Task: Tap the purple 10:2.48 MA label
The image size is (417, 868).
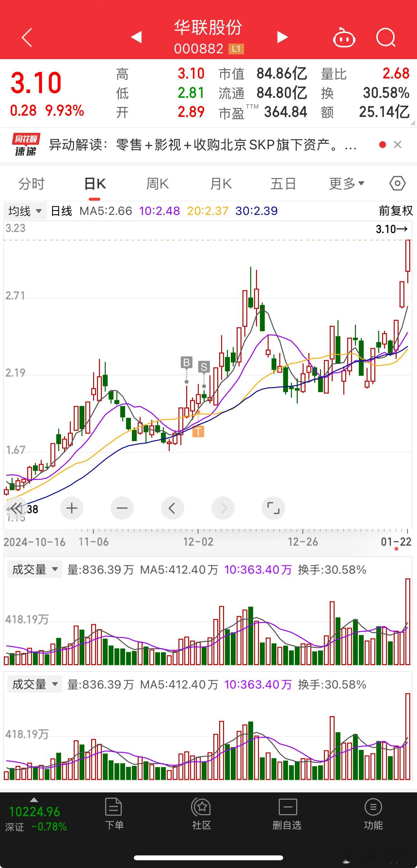Action: [x=159, y=211]
